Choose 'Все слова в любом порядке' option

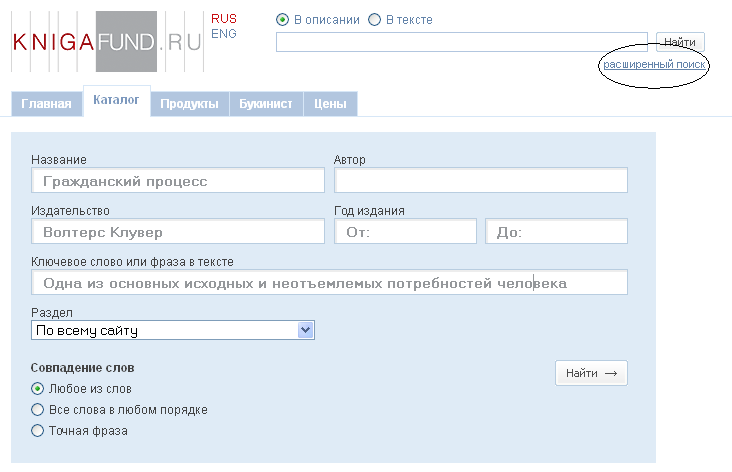click(x=37, y=409)
